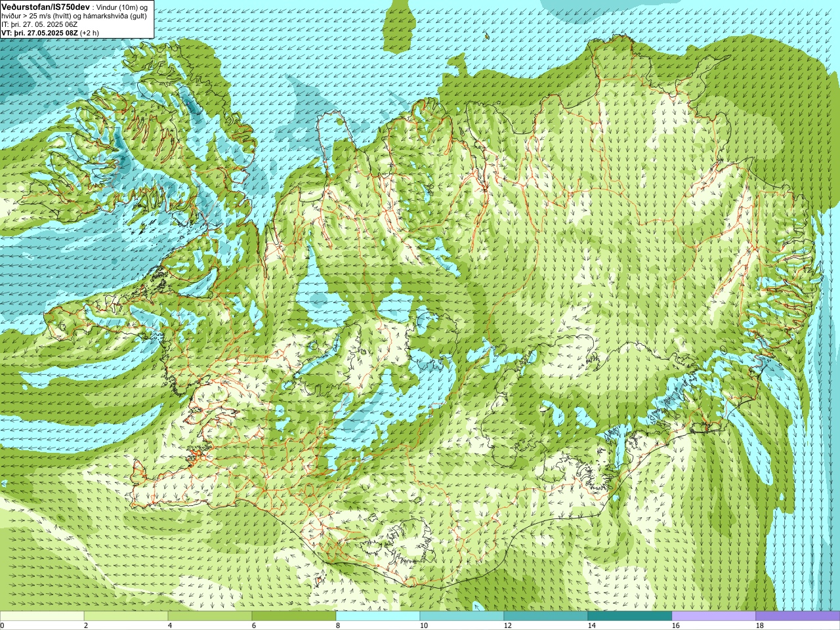840x630 pixels.
Task: Click the 'hviður > 25 m/s' description line
Action: point(74,15)
